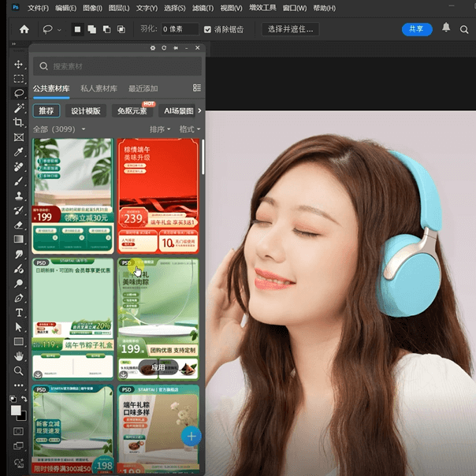
Task: Choose Subtract from Selection mode
Action: tap(106, 29)
